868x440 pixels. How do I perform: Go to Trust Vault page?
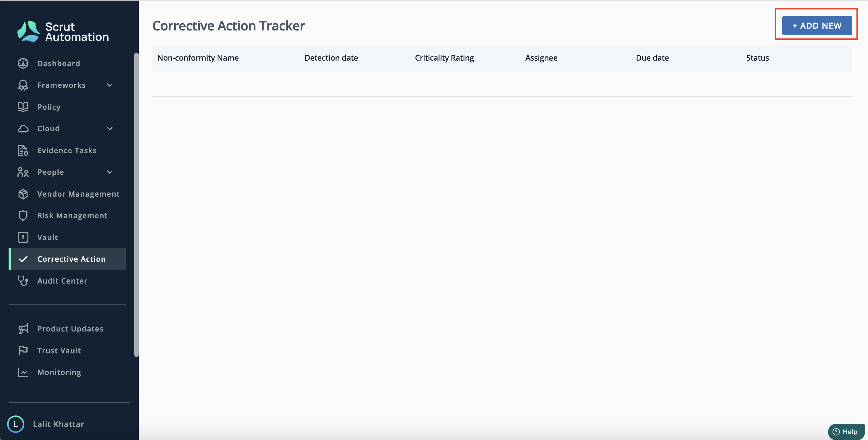click(x=59, y=350)
